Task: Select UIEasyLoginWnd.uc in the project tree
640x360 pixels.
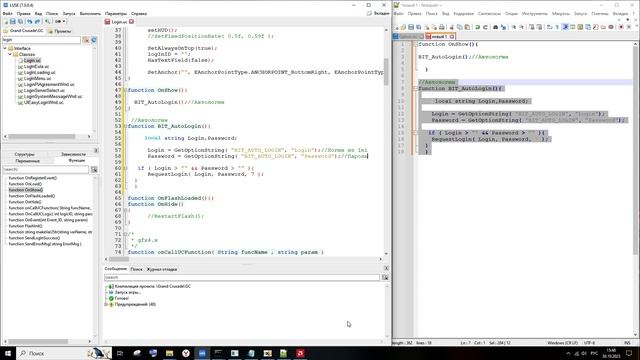Action: point(43,102)
